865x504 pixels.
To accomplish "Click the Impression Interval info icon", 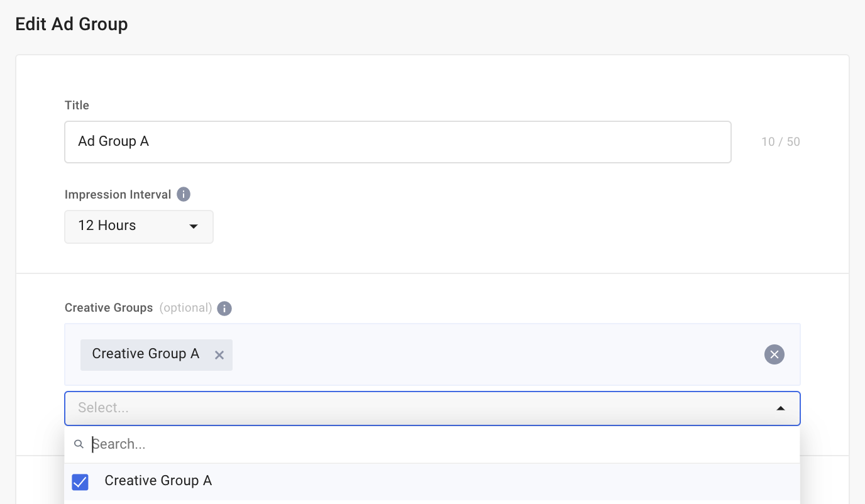I will (184, 194).
